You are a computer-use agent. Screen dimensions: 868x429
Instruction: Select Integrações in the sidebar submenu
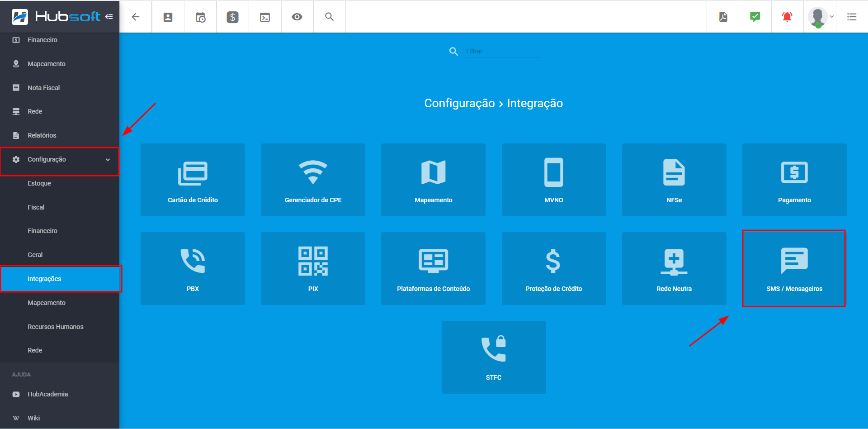point(44,279)
